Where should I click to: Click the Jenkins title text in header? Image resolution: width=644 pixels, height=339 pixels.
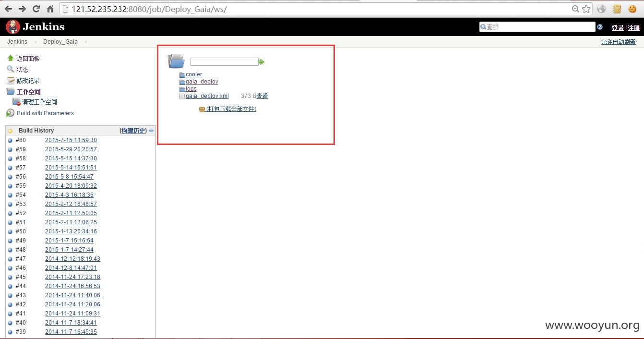tap(43, 27)
